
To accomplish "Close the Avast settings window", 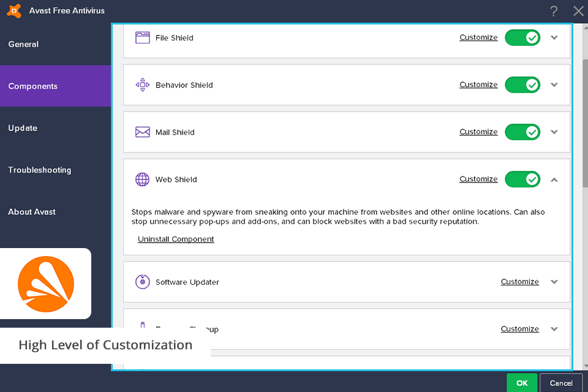I will [579, 11].
